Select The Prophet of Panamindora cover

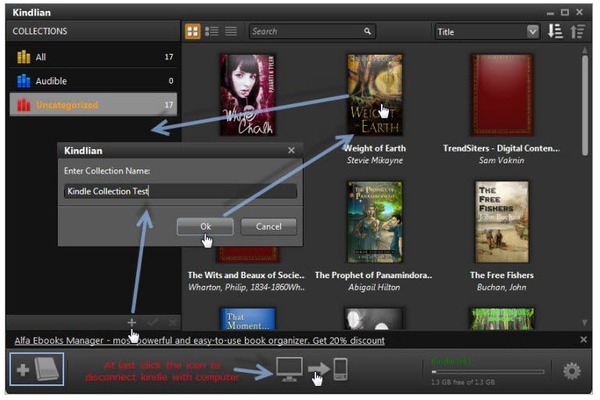[375, 222]
